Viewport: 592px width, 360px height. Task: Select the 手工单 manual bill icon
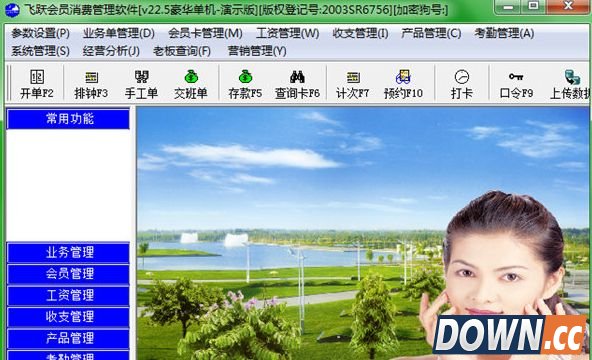(x=142, y=77)
